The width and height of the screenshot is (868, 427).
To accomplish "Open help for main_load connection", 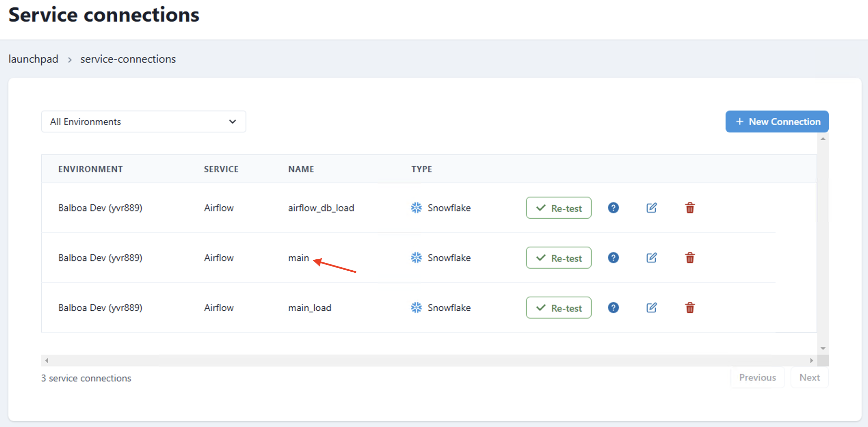I will (x=613, y=308).
